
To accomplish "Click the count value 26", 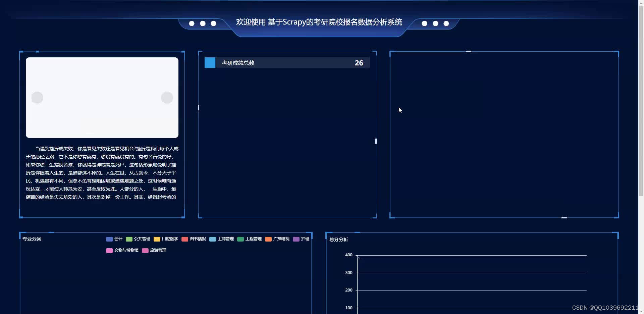I will coord(359,63).
